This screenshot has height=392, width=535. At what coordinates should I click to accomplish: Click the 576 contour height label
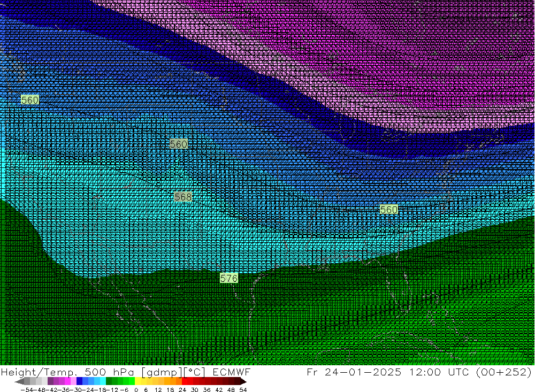click(x=228, y=279)
